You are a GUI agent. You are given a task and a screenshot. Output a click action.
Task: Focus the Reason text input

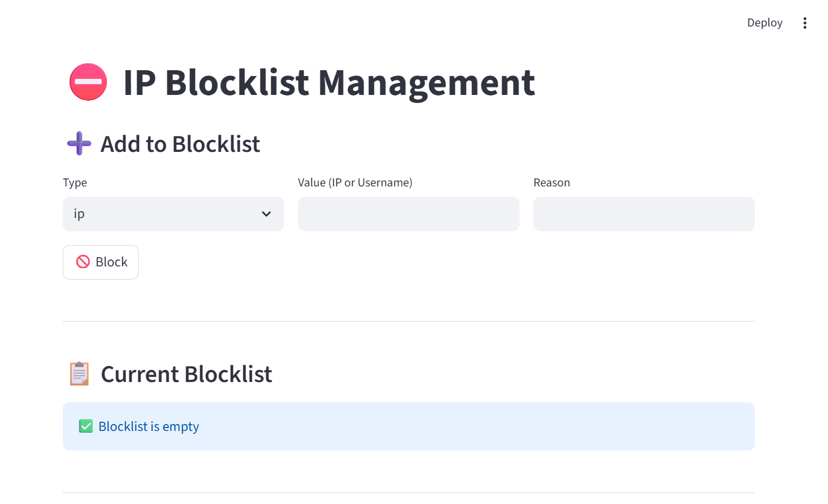tap(643, 213)
